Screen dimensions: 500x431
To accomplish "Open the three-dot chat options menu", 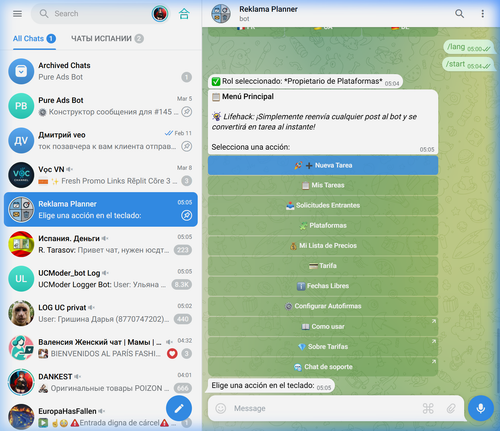I will [x=482, y=14].
